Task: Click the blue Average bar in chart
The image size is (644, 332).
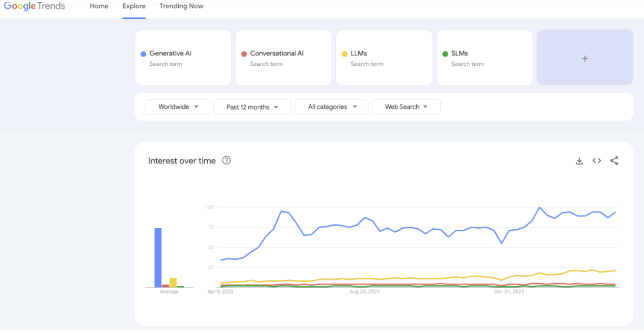Action: coord(158,258)
